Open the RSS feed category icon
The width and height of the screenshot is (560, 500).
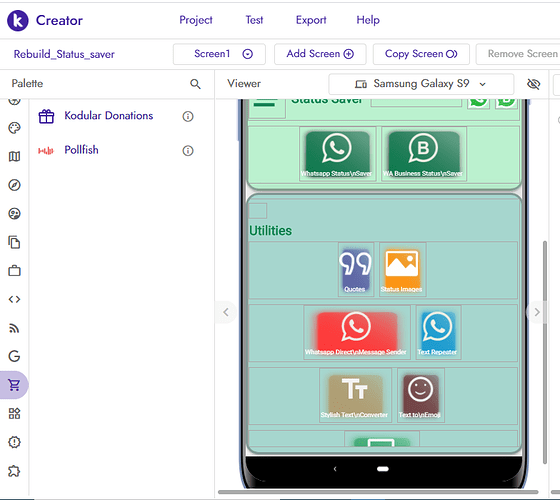pyautogui.click(x=14, y=328)
